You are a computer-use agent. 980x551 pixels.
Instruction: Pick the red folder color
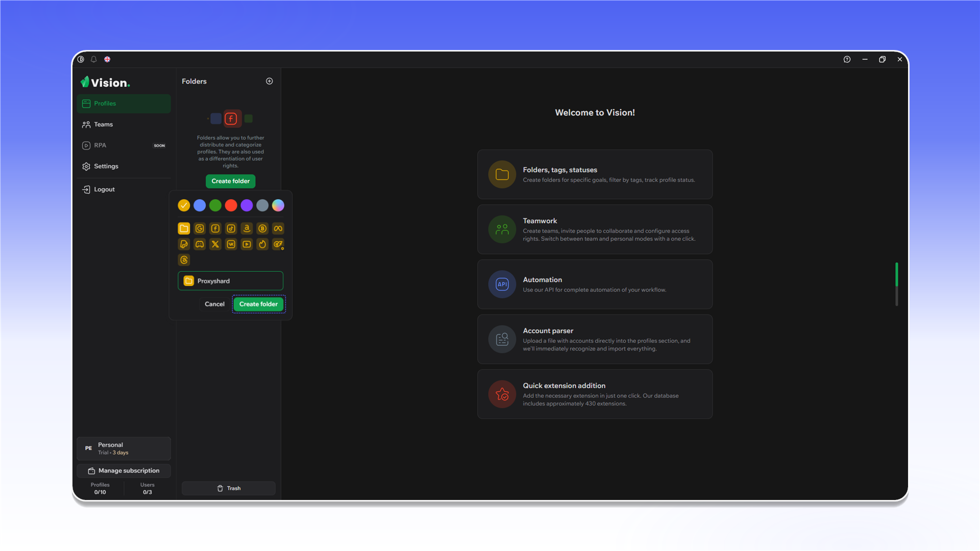tap(231, 205)
